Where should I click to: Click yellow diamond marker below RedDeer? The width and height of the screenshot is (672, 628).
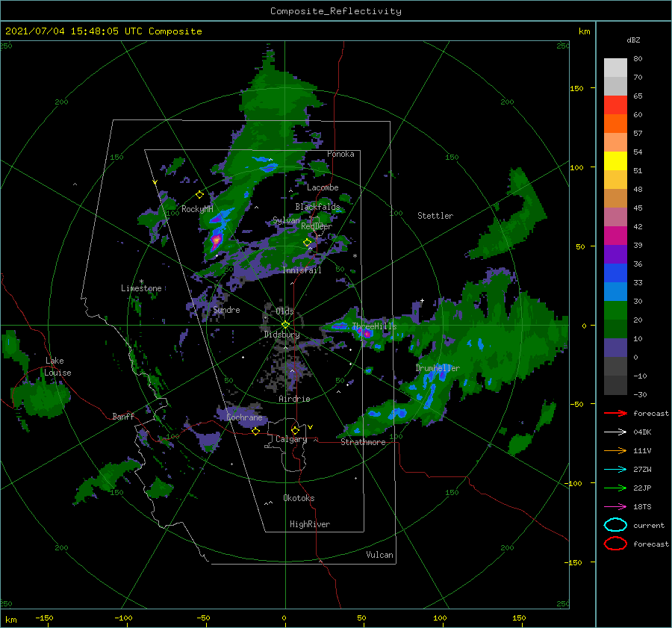(x=308, y=243)
